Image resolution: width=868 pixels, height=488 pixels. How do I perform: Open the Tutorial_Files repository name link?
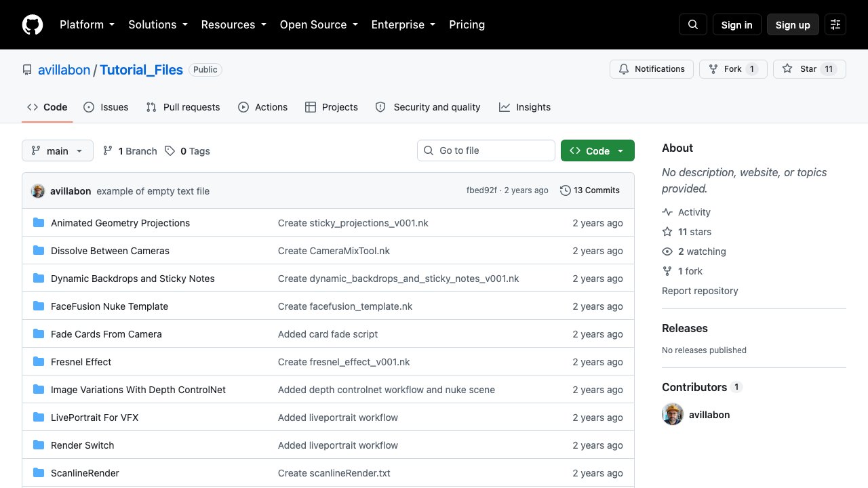coord(142,70)
